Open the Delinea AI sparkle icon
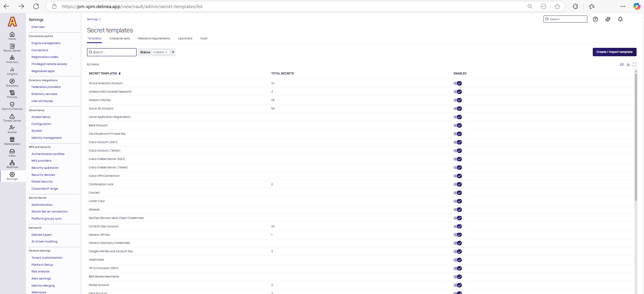The image size is (644, 294). [x=608, y=19]
